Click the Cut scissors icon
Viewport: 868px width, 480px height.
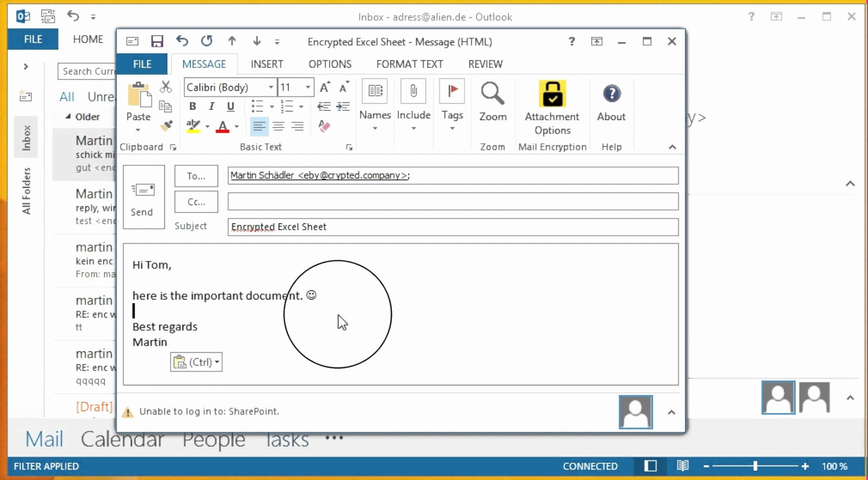(x=166, y=87)
